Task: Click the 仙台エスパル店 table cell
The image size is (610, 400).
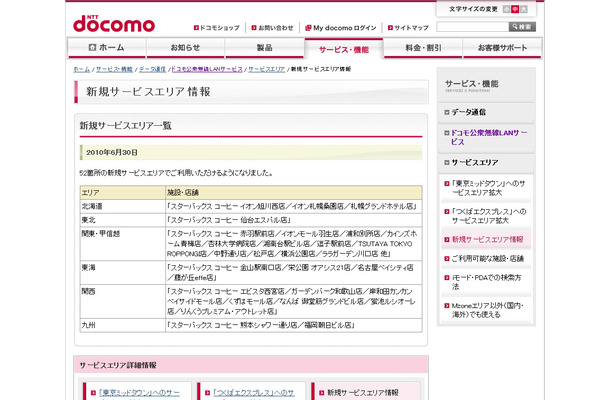Action: (x=294, y=220)
